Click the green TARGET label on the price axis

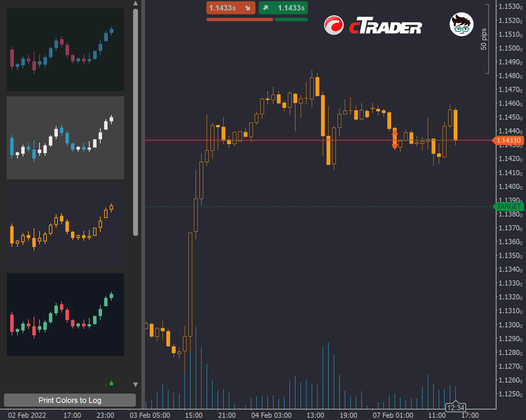[508, 206]
